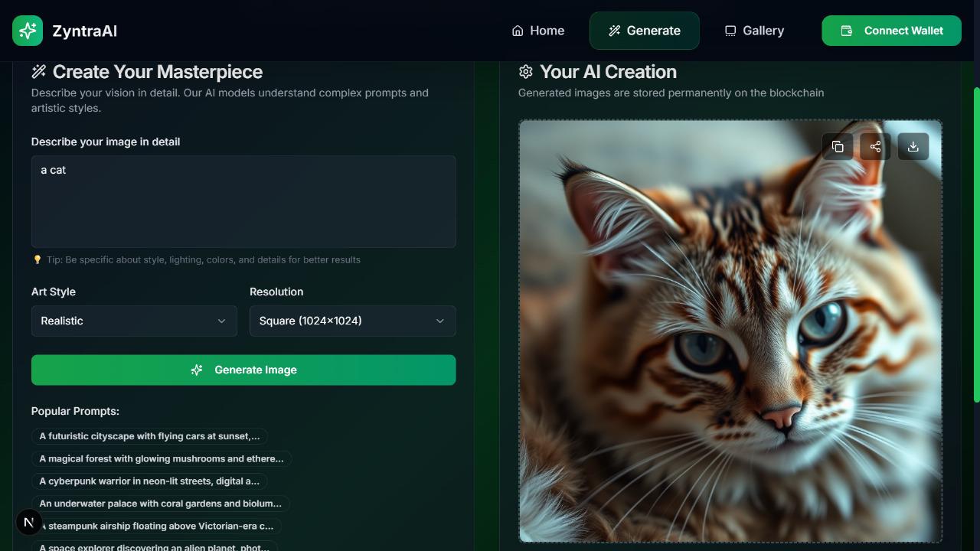Copy the generated cat image
Screen dimensions: 980x551
point(838,147)
